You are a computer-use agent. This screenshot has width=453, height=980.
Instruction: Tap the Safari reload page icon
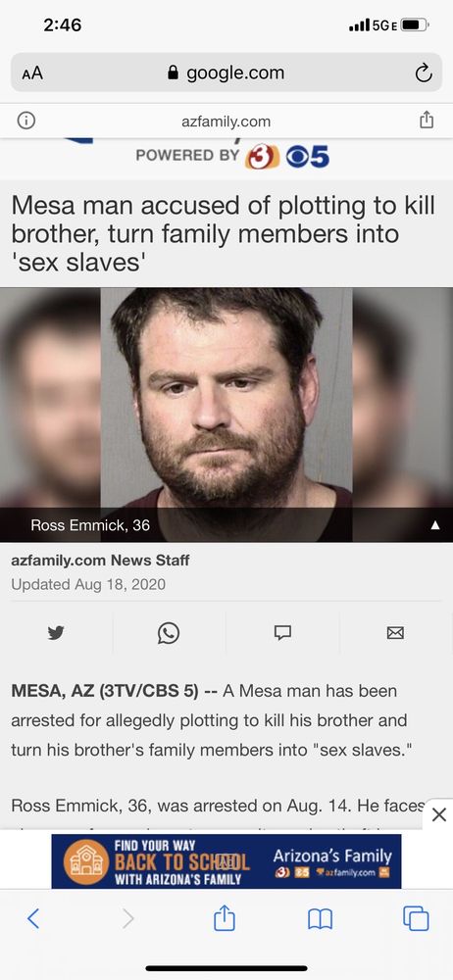[x=424, y=73]
